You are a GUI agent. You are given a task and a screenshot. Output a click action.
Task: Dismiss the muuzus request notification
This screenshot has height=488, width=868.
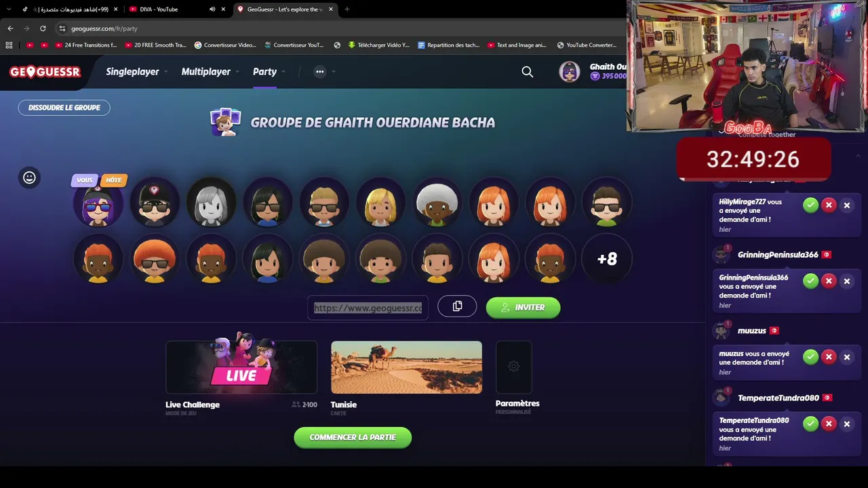point(847,357)
